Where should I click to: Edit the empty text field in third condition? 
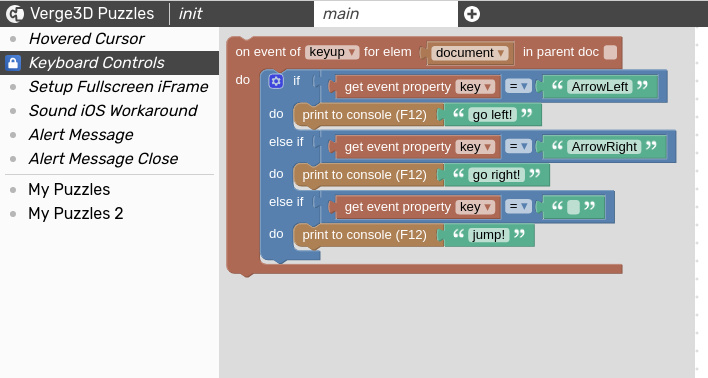point(573,207)
